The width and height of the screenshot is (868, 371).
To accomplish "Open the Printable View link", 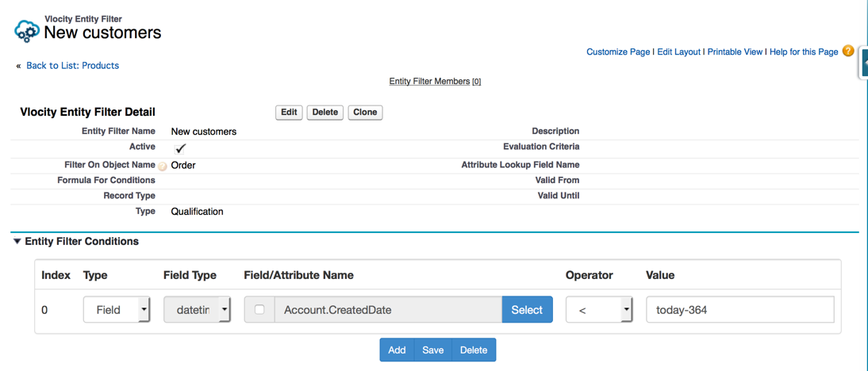I will point(735,52).
